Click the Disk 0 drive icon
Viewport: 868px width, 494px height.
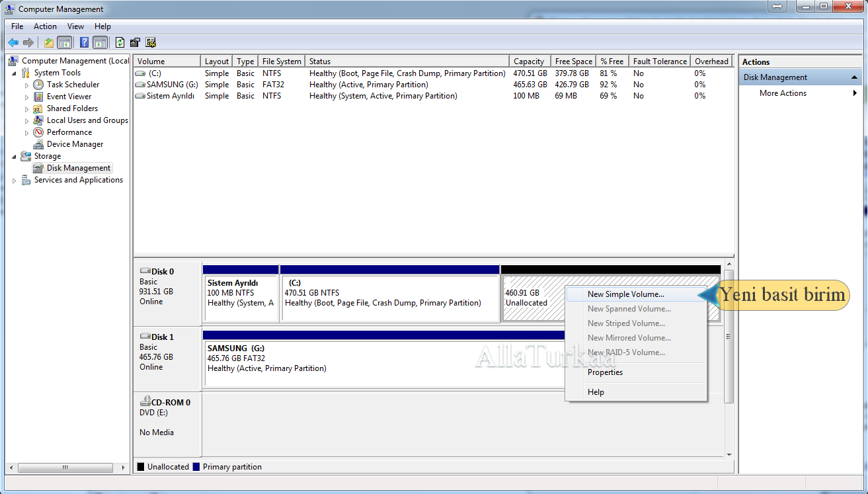pyautogui.click(x=145, y=270)
